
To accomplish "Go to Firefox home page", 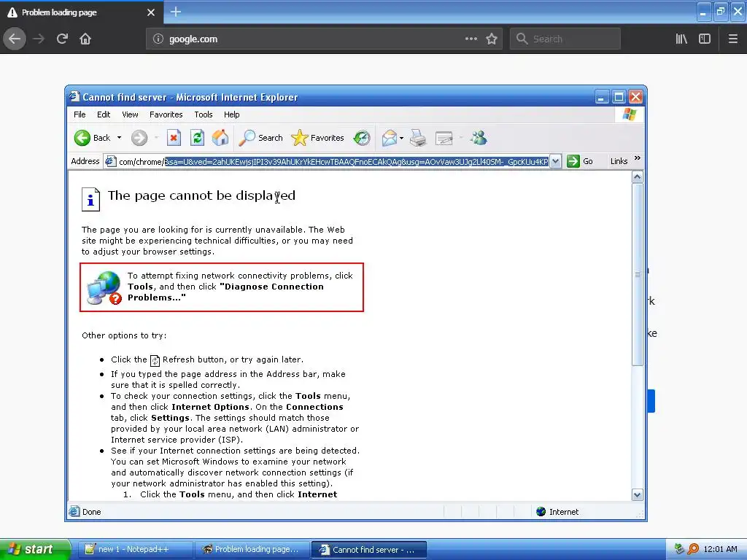I will (x=85, y=39).
